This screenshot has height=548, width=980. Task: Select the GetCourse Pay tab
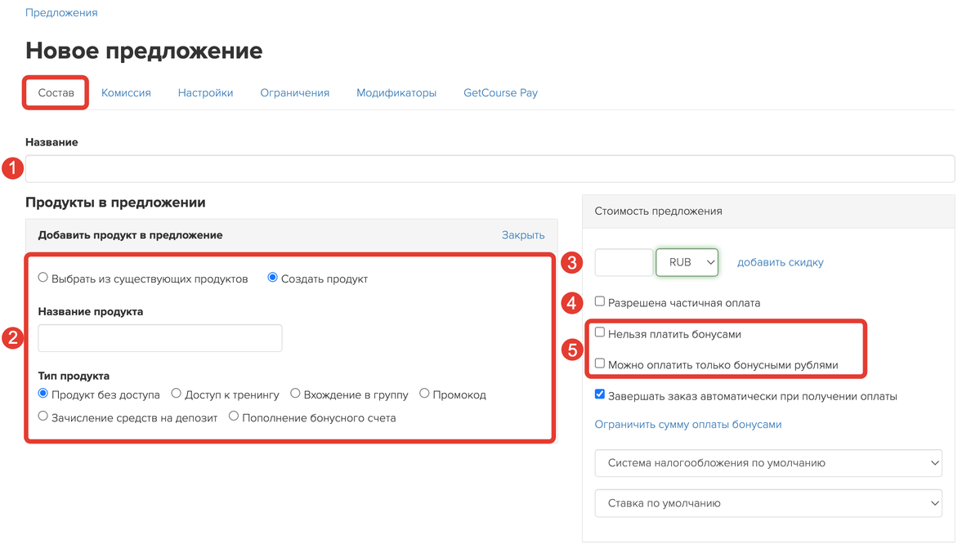pyautogui.click(x=500, y=93)
